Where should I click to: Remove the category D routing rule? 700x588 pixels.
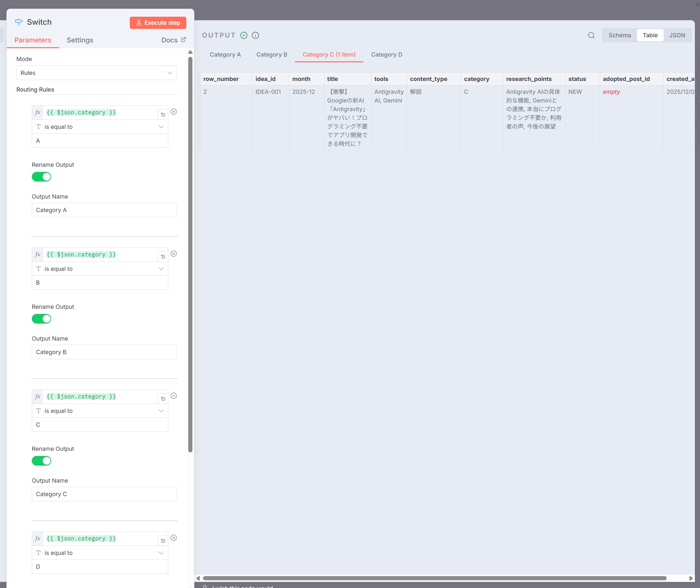[174, 538]
